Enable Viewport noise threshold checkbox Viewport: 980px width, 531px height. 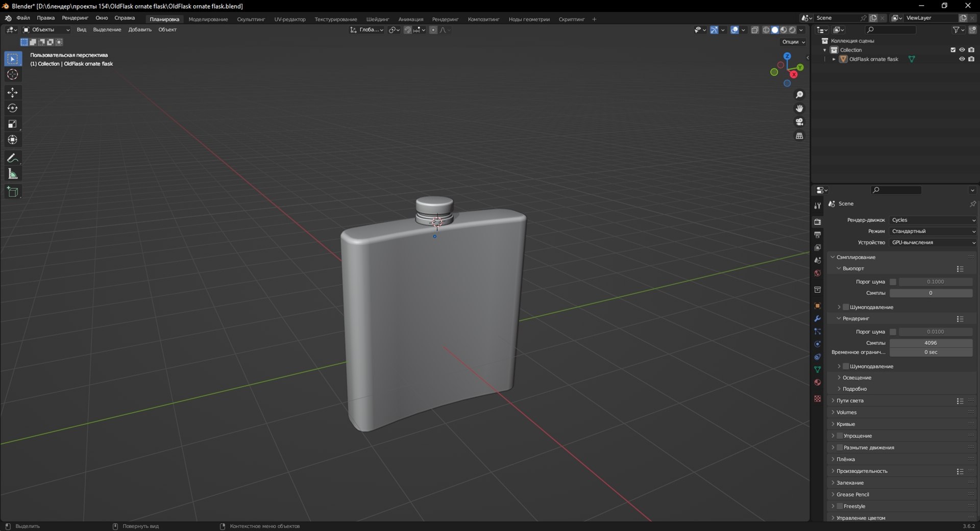(893, 282)
